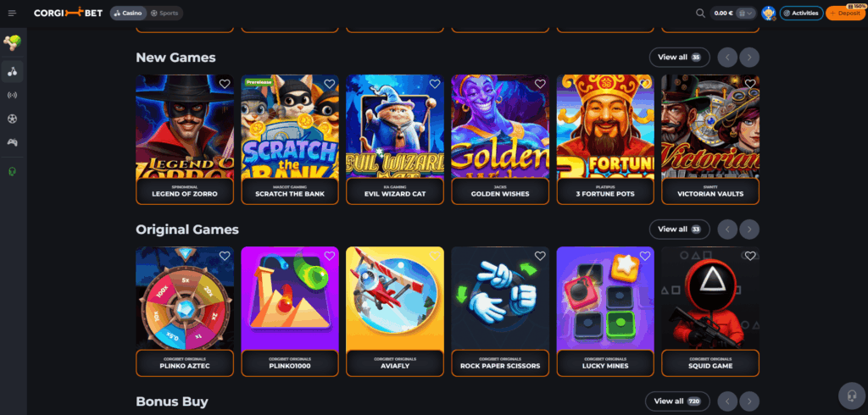Image resolution: width=868 pixels, height=415 pixels.
Task: Expand the balance wallet dropdown
Action: point(746,14)
